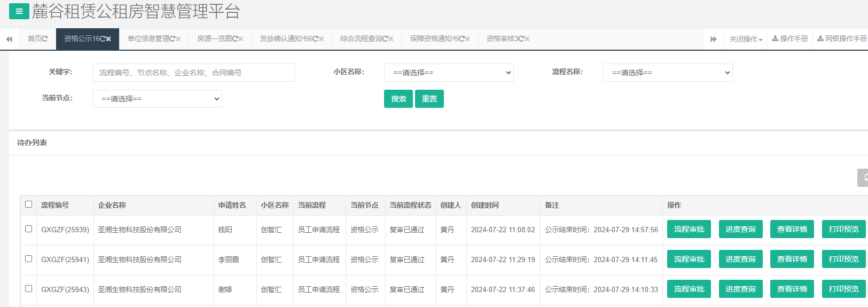Close the 资格审核3 tab via its X
The width and height of the screenshot is (868, 307).
click(527, 39)
